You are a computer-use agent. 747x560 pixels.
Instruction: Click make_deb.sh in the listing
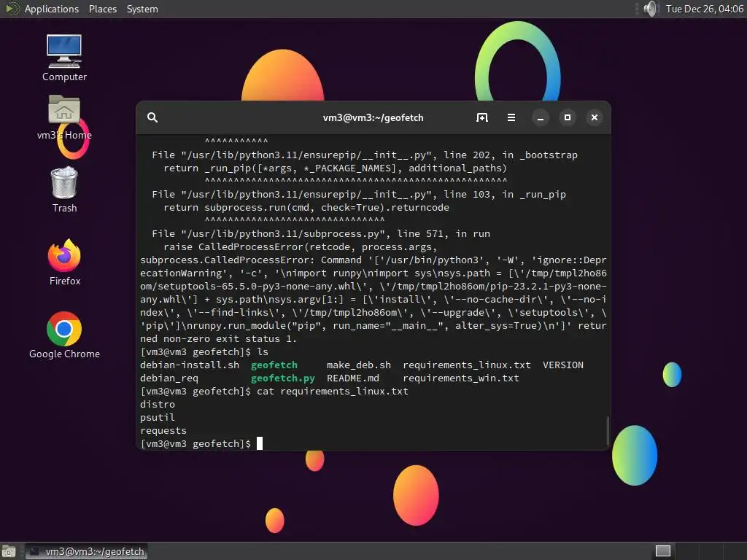359,365
